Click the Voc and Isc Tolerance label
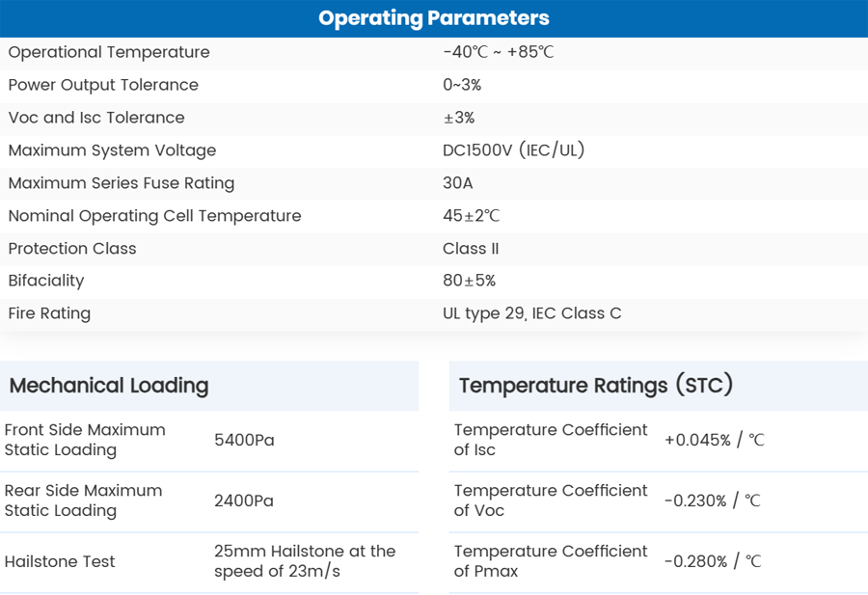The width and height of the screenshot is (868, 595). [x=96, y=118]
